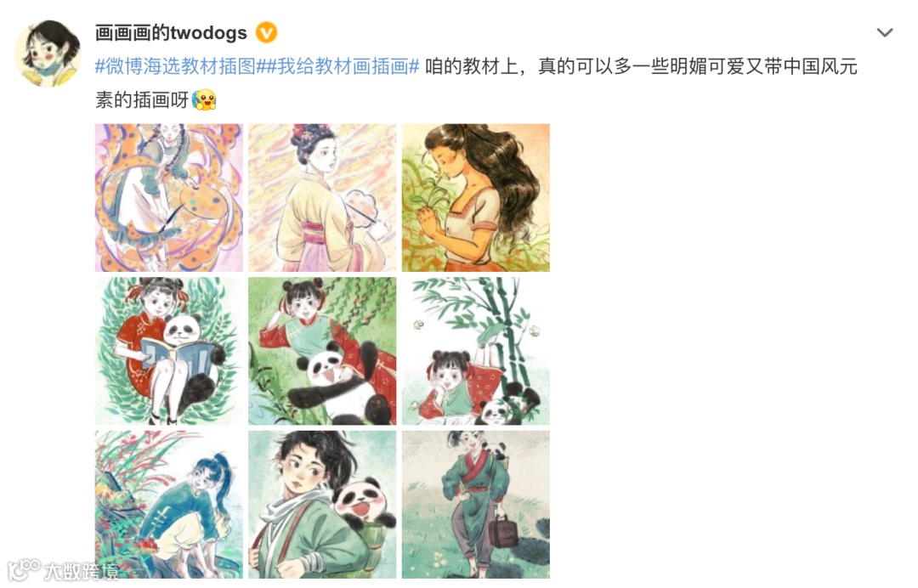Expand the post options chevron
918x588 pixels.
pyautogui.click(x=884, y=33)
